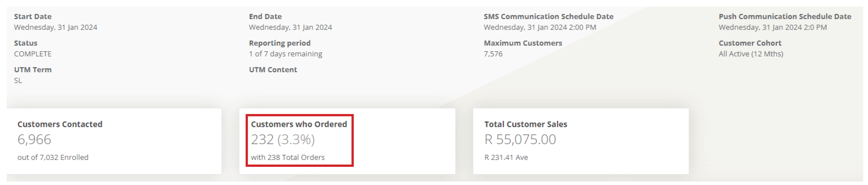Select the Customer Cohort All Active value
The image size is (868, 185).
[751, 54]
